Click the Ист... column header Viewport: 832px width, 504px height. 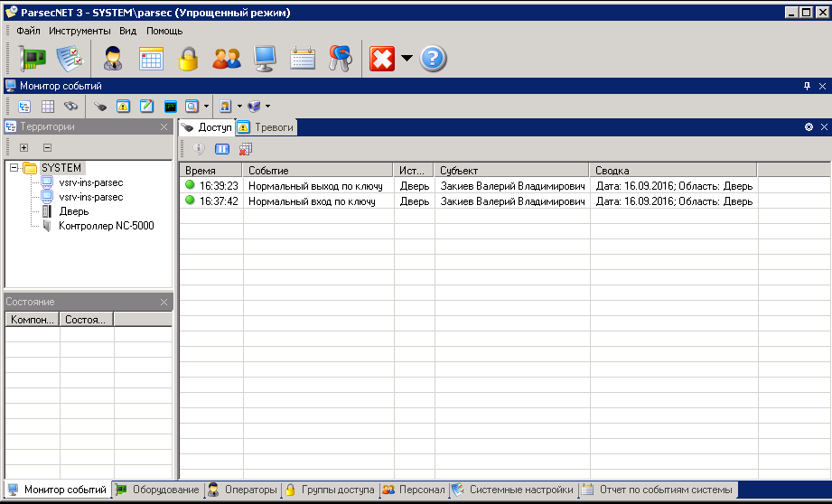click(x=414, y=171)
